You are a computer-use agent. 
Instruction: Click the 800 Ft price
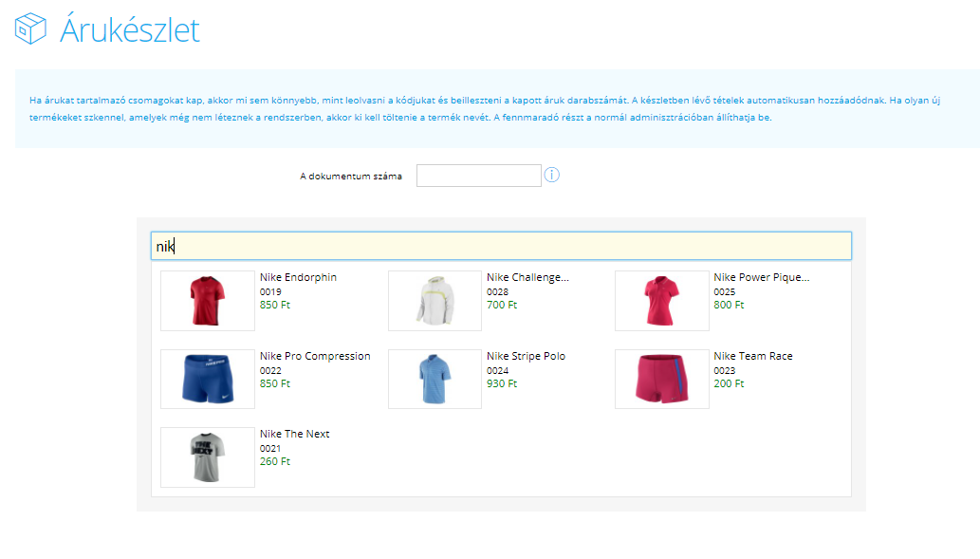tap(729, 306)
